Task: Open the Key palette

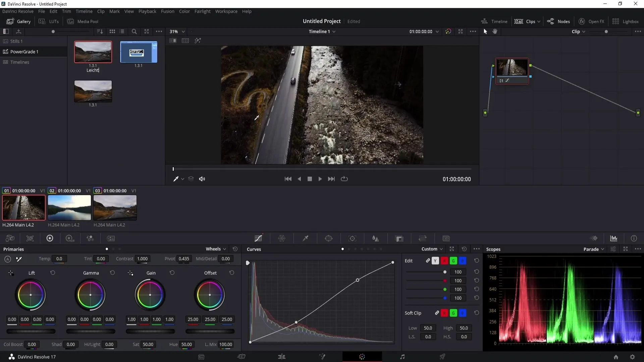Action: tap(399, 238)
